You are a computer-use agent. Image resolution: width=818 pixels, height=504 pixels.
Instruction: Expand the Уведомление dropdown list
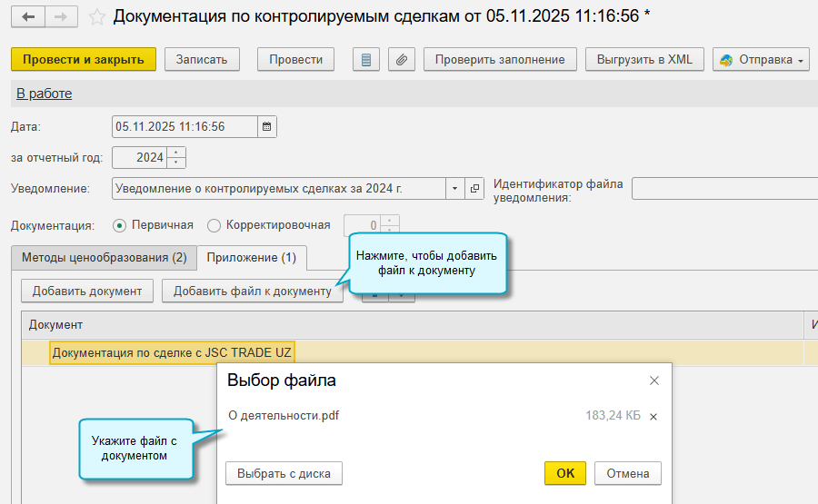[x=454, y=189]
